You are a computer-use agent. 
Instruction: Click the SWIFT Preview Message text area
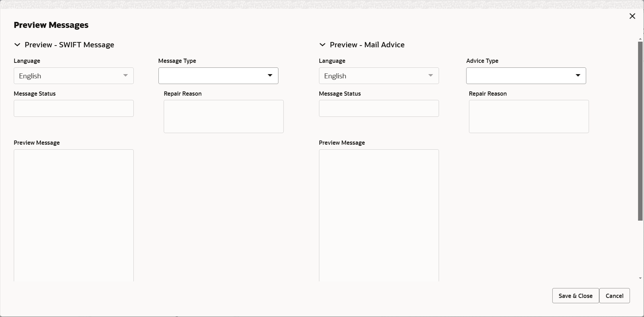click(74, 215)
